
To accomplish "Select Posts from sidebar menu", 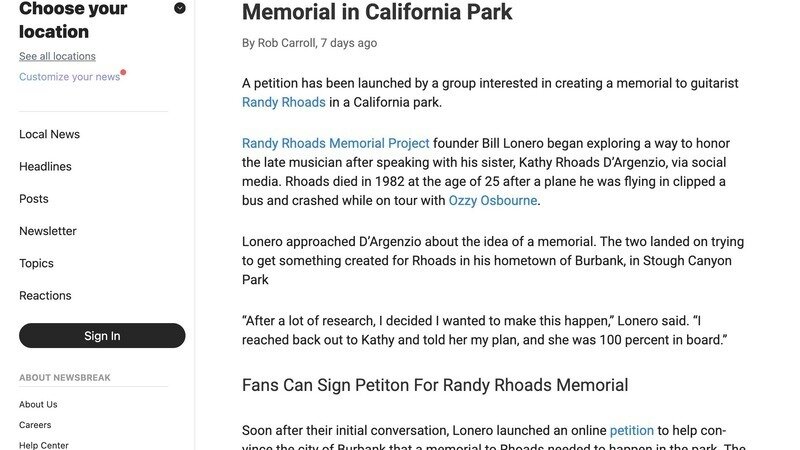I will tap(34, 198).
